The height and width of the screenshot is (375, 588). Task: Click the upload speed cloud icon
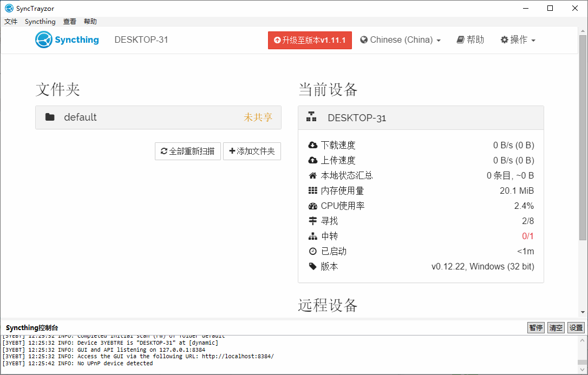[313, 160]
